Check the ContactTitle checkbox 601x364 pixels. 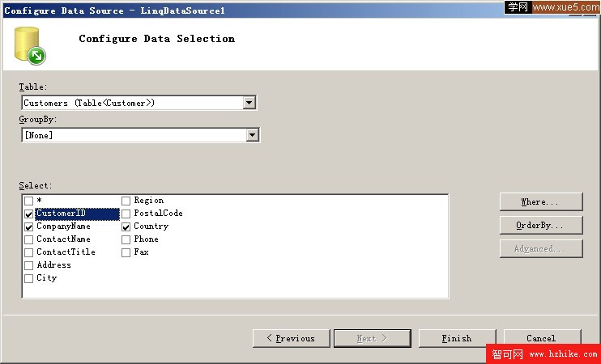click(28, 253)
